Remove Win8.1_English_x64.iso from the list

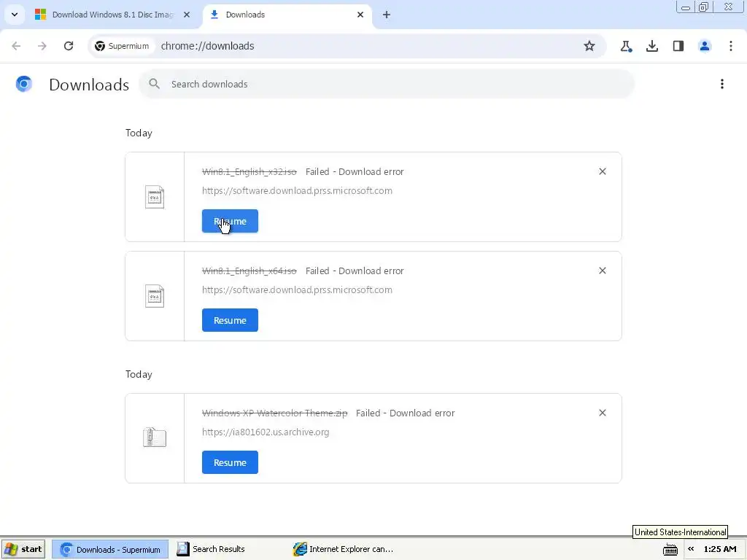point(603,271)
